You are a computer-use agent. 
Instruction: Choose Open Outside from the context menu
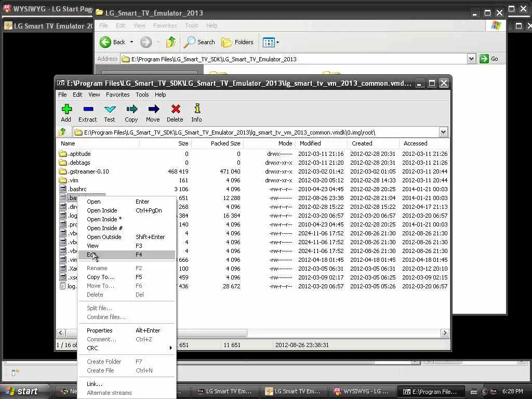127,237
